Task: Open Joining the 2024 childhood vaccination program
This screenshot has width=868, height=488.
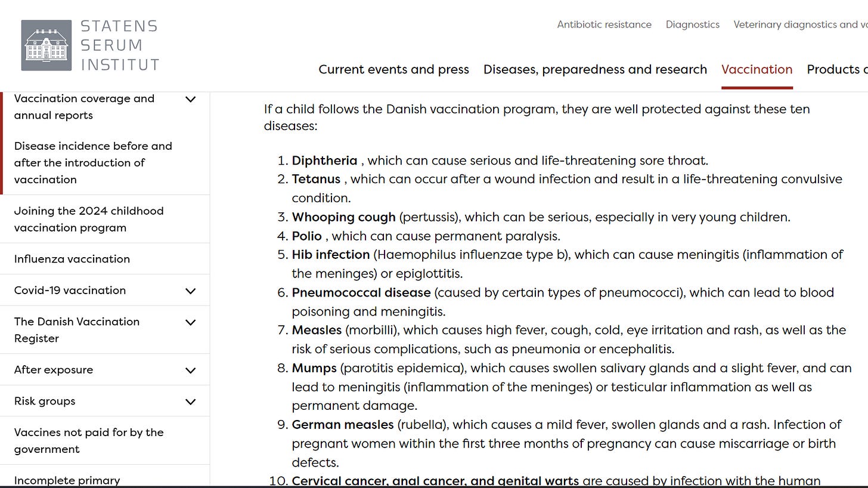Action: pyautogui.click(x=88, y=219)
